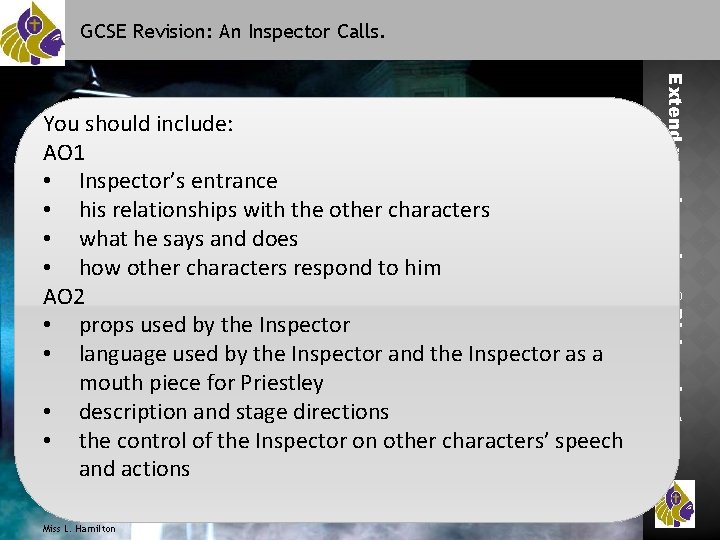The image size is (720, 540).
Task: Click the 'Miss L. Hamilton' footer text
Action: 80,528
